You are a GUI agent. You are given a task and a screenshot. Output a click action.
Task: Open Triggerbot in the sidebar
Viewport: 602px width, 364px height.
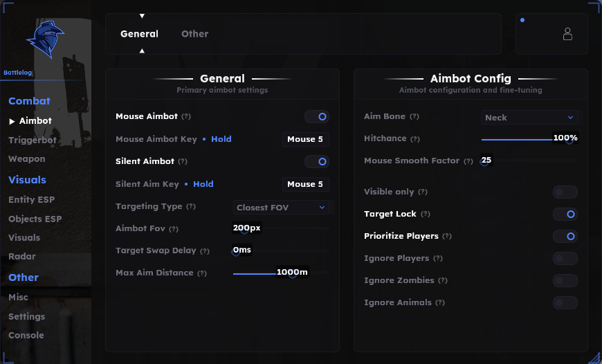(x=33, y=140)
